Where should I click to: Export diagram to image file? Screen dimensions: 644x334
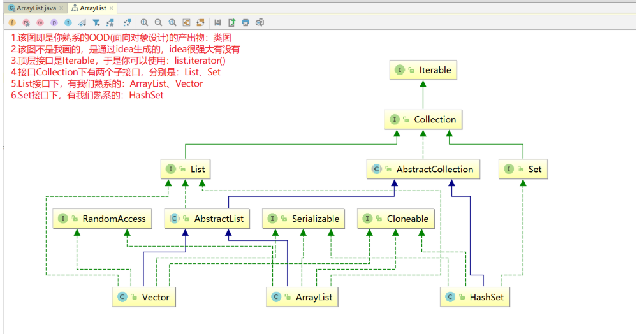click(231, 22)
